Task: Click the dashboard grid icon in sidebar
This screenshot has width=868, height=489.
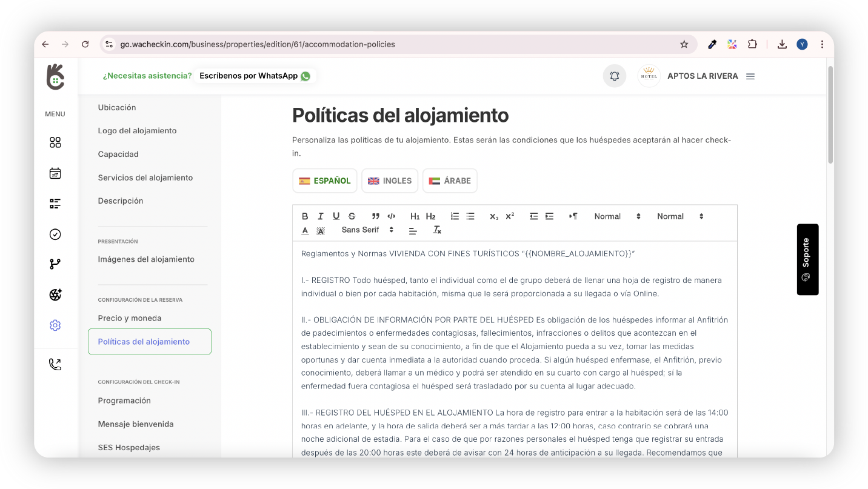Action: pos(55,142)
